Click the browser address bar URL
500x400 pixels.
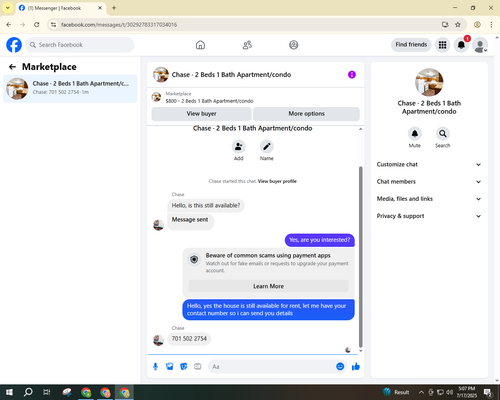tap(119, 25)
